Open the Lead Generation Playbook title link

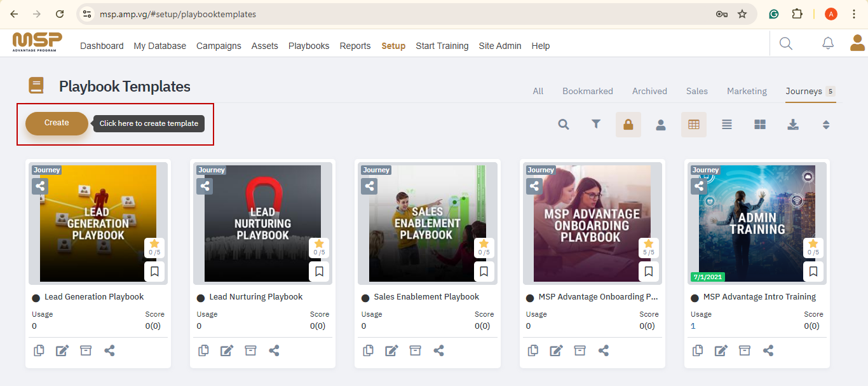[x=94, y=297]
